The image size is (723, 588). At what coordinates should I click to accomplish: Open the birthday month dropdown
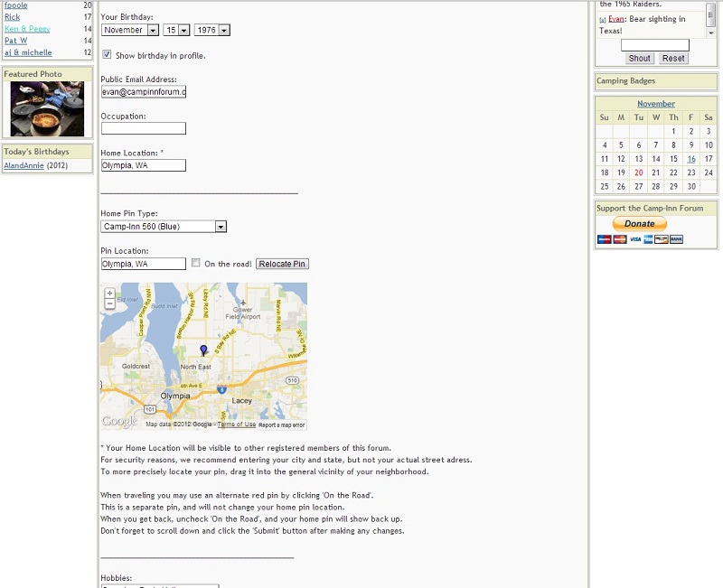point(130,30)
